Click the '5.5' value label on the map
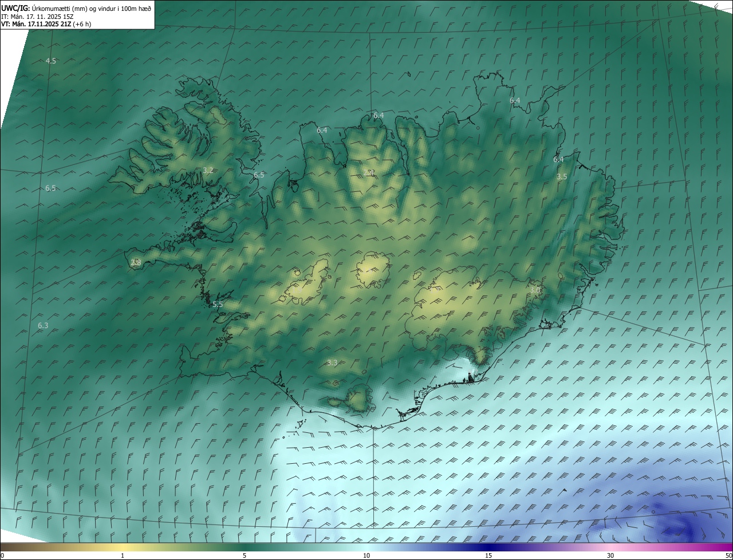Screen dimensions: 733x560 [218, 305]
